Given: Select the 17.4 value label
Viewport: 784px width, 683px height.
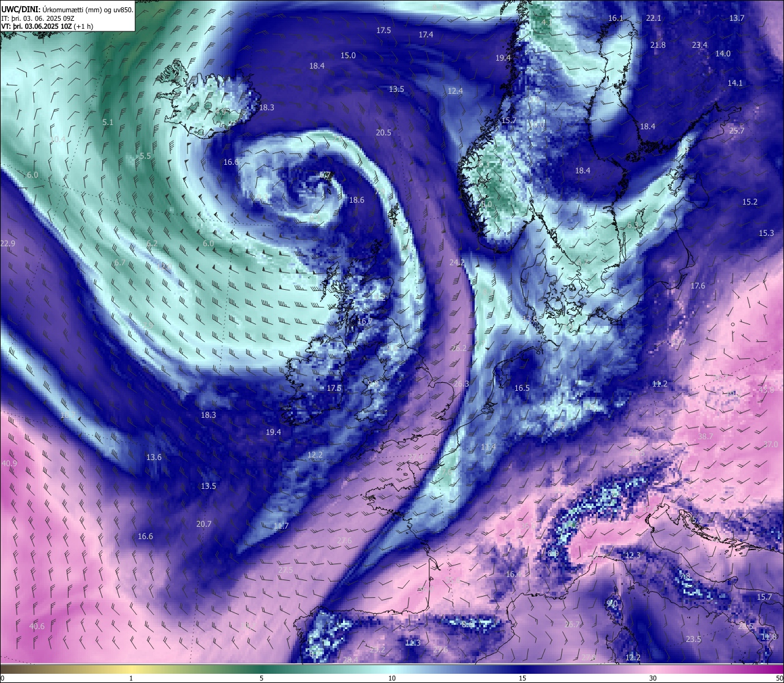Looking at the screenshot, I should pos(426,34).
